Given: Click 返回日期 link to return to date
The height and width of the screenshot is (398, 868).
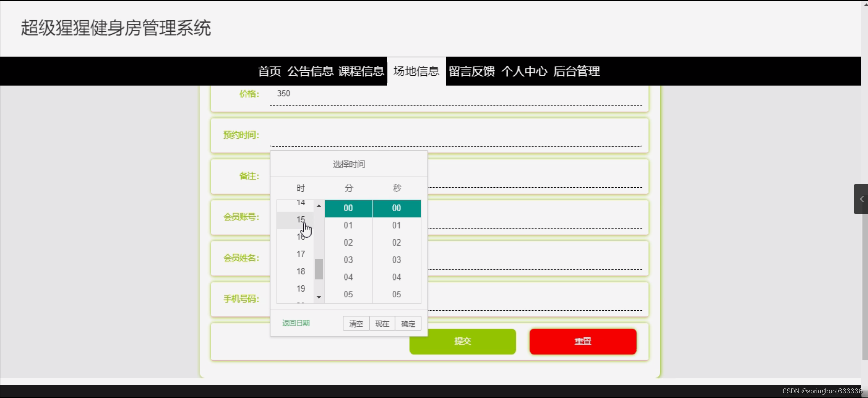Looking at the screenshot, I should pyautogui.click(x=296, y=323).
